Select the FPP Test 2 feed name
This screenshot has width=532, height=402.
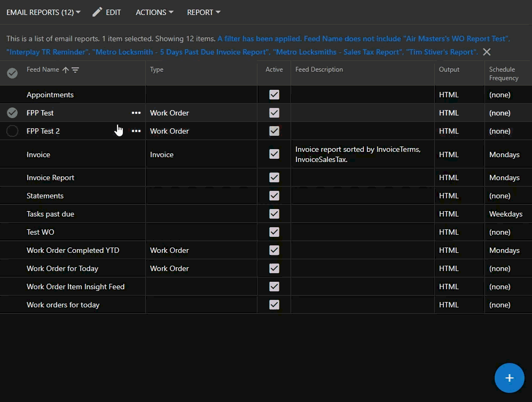click(x=43, y=131)
